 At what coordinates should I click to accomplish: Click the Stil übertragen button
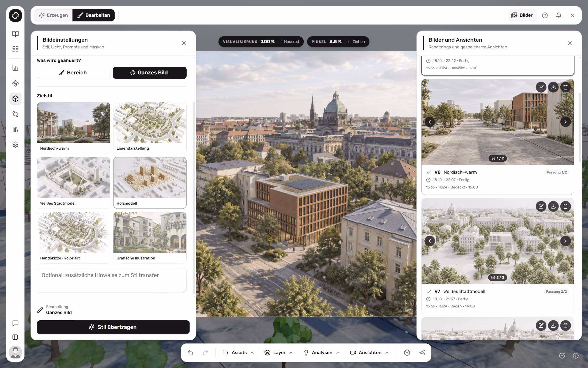(x=113, y=327)
